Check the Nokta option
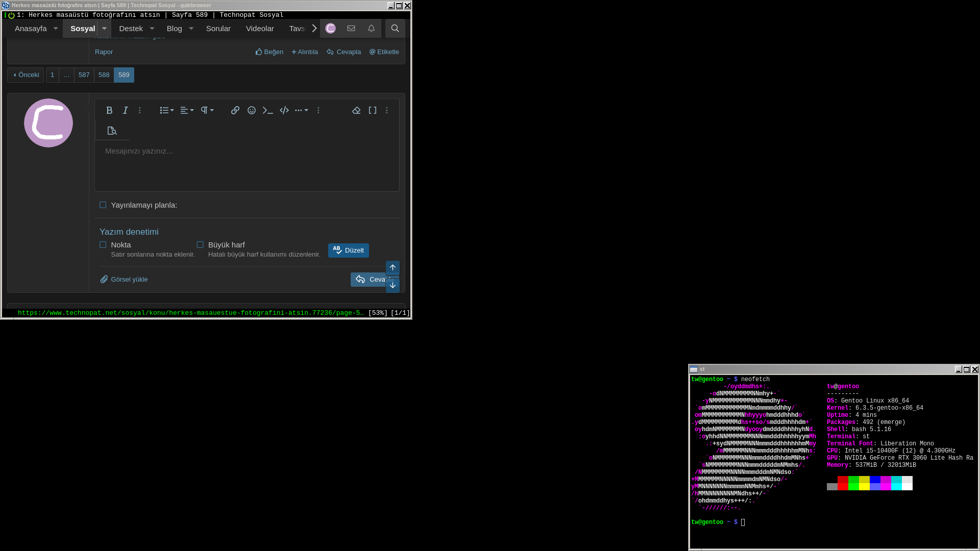This screenshot has height=551, width=980. click(x=103, y=245)
